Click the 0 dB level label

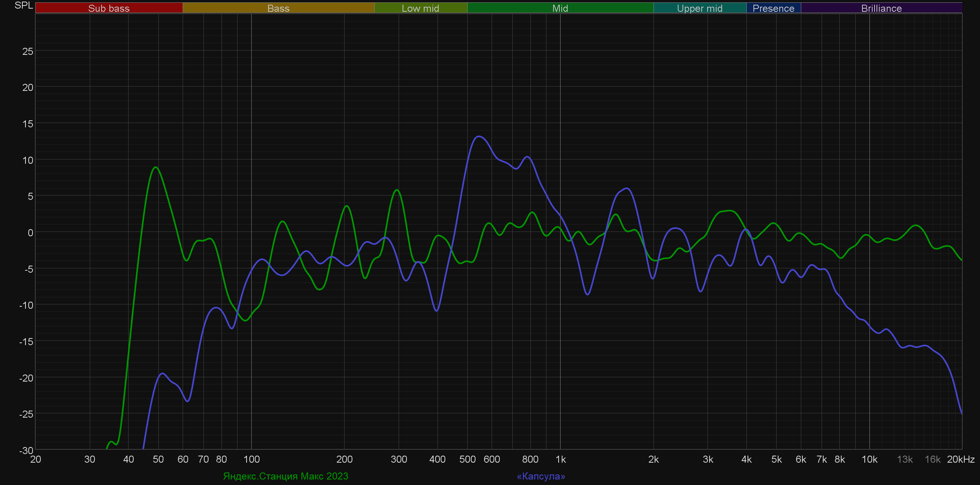coord(30,233)
